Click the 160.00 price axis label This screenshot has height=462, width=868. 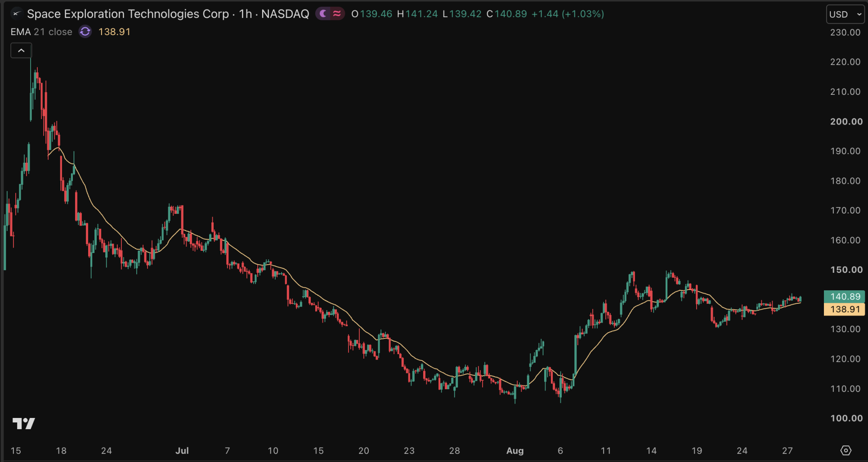tap(845, 240)
